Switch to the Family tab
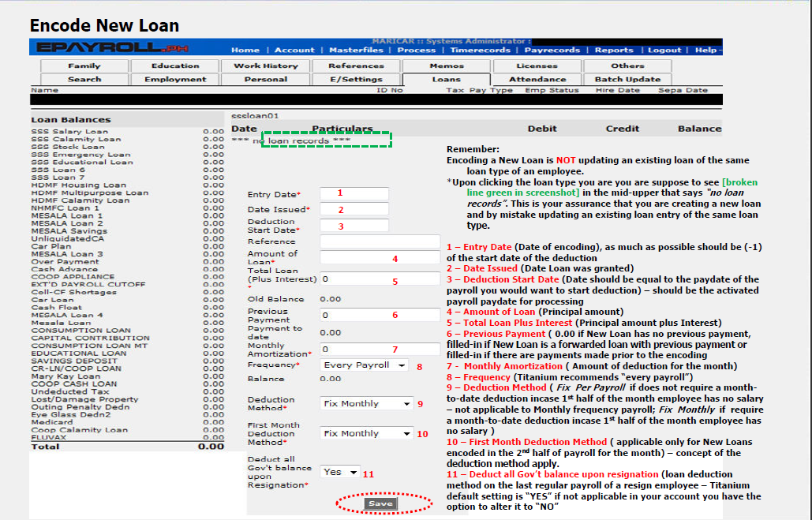 pyautogui.click(x=84, y=65)
